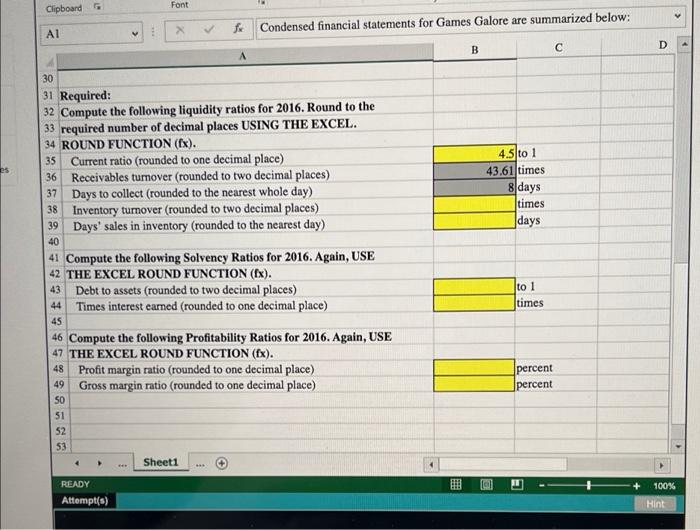Adjust the zoom slider handle
The width and height of the screenshot is (700, 530).
[589, 485]
